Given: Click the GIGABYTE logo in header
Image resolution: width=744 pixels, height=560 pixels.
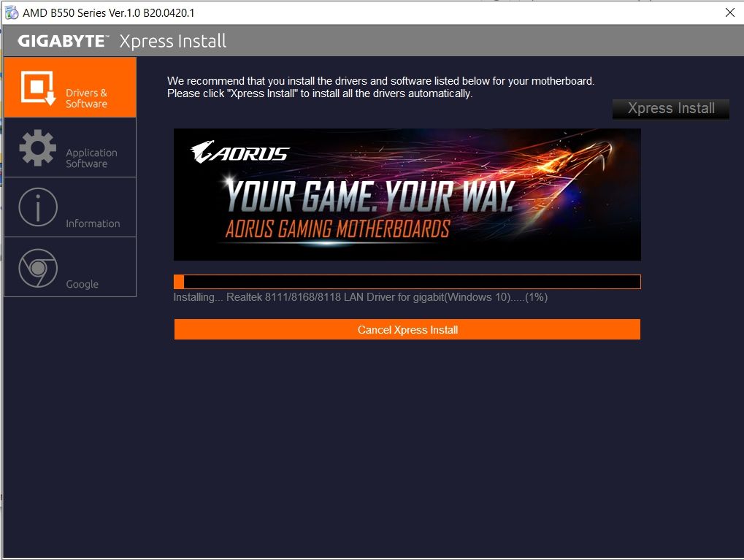Looking at the screenshot, I should [63, 41].
